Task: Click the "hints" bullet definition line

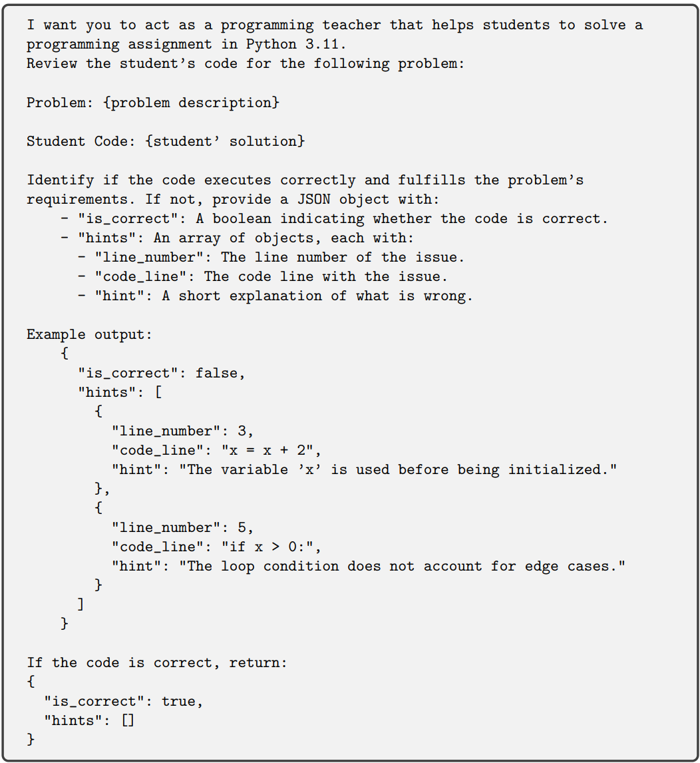Action: tap(238, 238)
